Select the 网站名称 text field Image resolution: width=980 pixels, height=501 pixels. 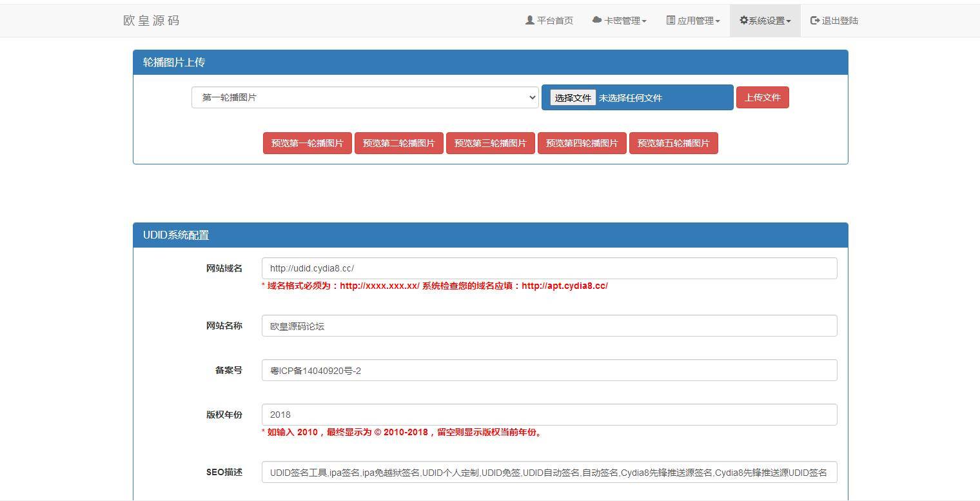pyautogui.click(x=548, y=326)
